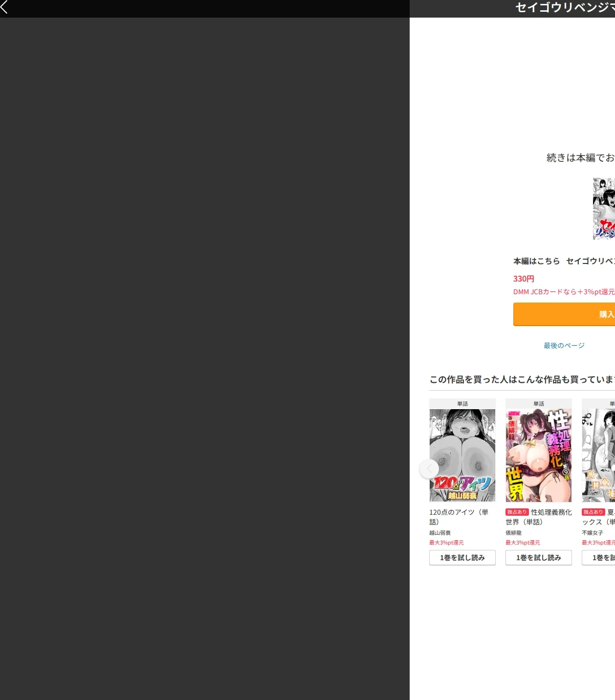Open author 俵緋龍's page
Screen dimensions: 615x700
coord(514,533)
